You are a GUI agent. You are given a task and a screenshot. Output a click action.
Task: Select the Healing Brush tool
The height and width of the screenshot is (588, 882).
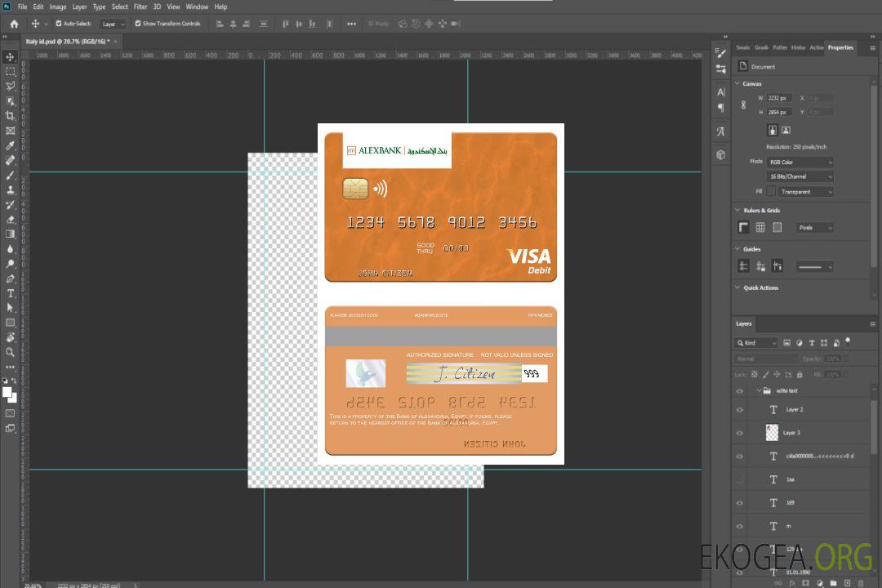pyautogui.click(x=10, y=160)
